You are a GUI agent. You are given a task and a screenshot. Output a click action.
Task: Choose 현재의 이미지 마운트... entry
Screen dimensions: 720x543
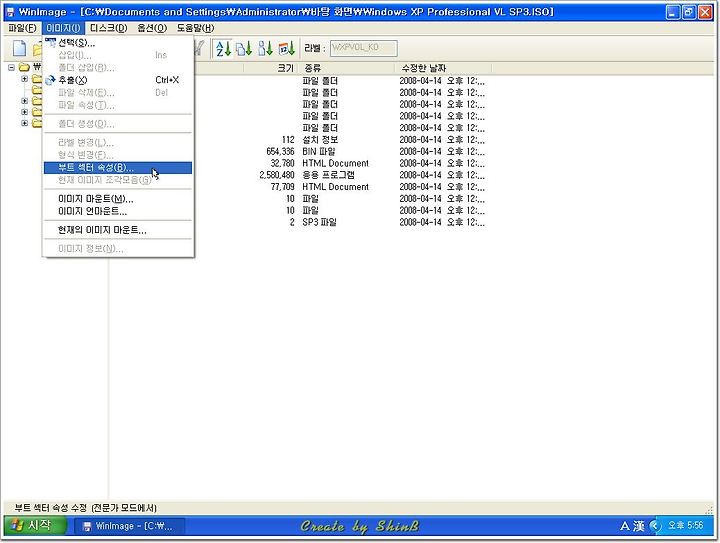tap(118, 230)
